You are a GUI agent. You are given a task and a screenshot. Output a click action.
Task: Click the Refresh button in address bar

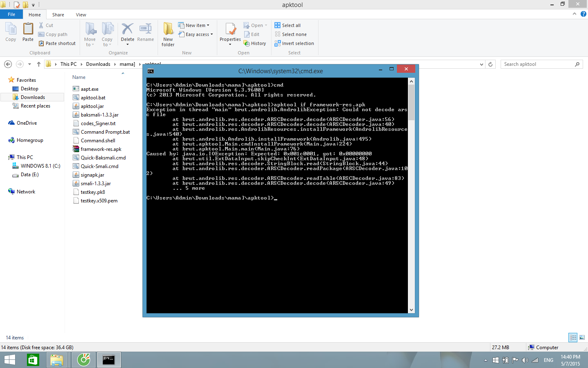(490, 64)
